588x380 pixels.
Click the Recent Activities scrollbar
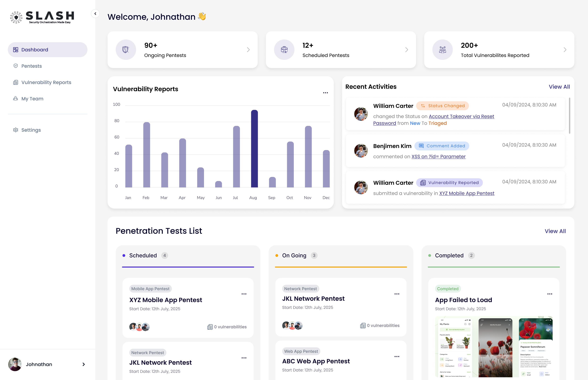(x=569, y=115)
